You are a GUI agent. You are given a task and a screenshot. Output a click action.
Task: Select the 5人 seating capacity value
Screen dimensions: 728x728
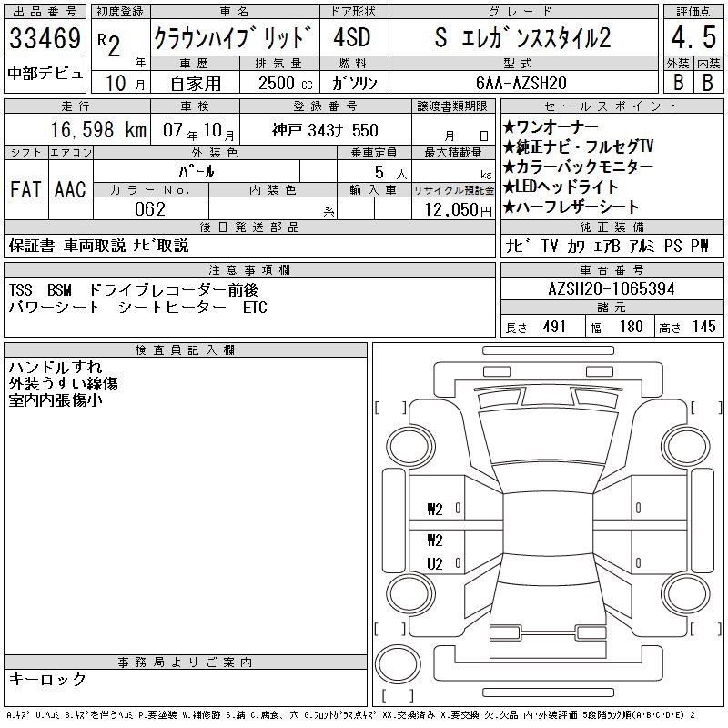point(390,172)
